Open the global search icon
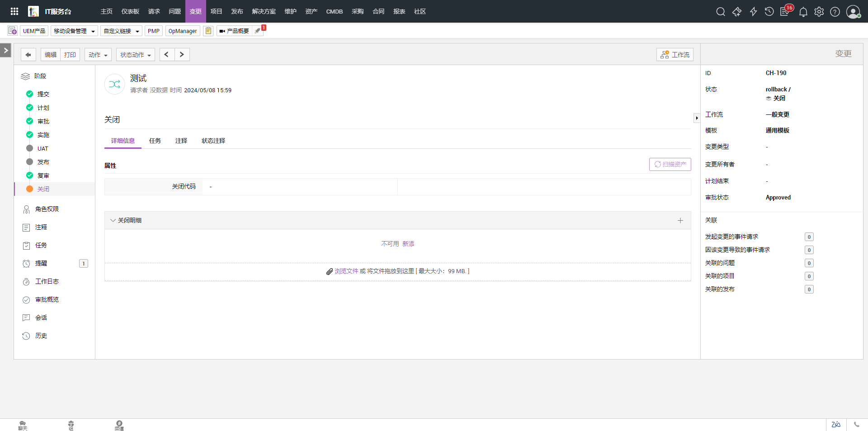This screenshot has height=431, width=868. [721, 12]
